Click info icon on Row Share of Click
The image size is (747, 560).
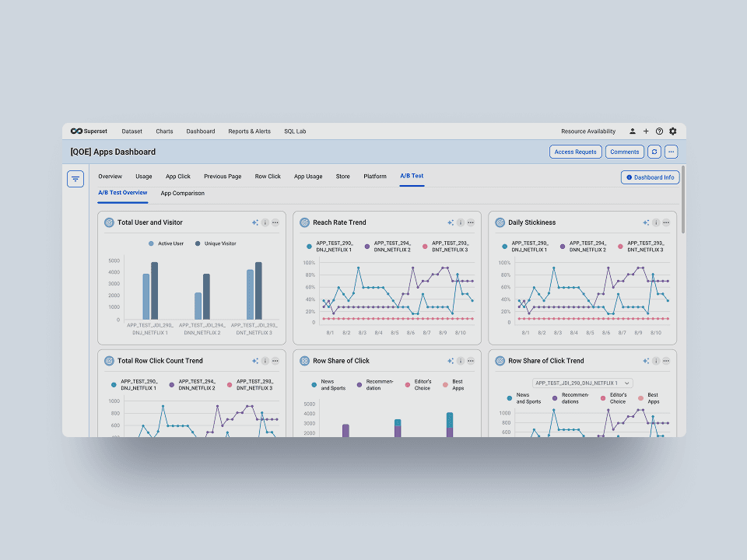tap(461, 361)
